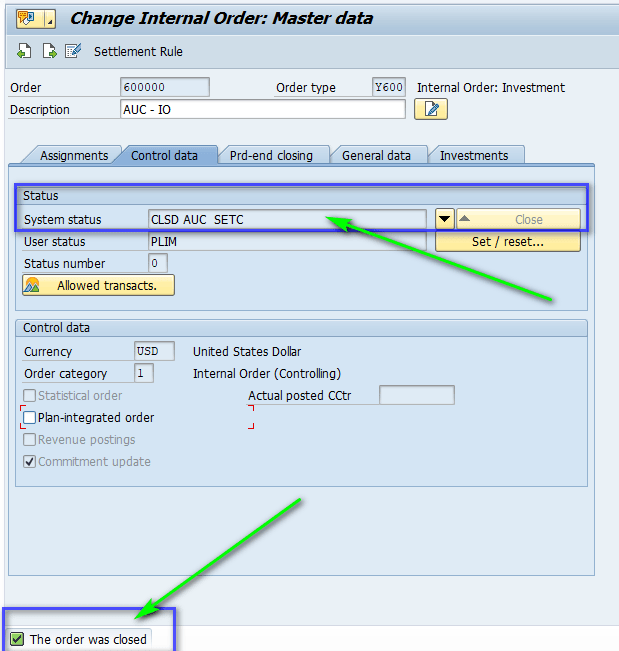Click the Allowed transacts. button

(98, 285)
